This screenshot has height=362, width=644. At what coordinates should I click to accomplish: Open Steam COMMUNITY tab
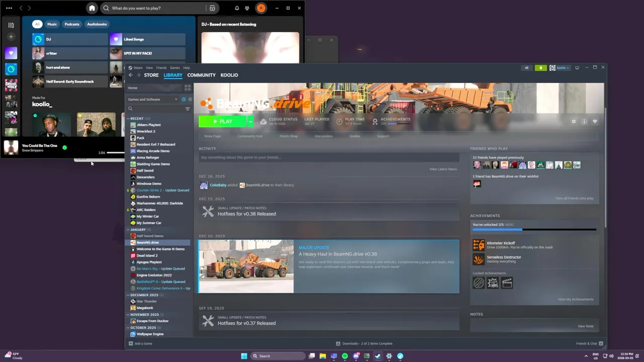201,75
